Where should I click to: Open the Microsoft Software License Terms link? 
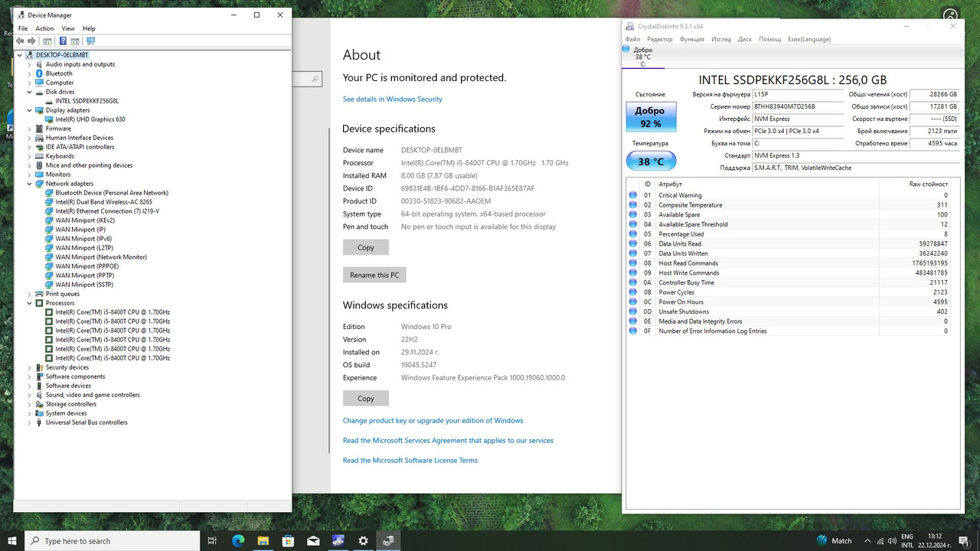[x=410, y=460]
